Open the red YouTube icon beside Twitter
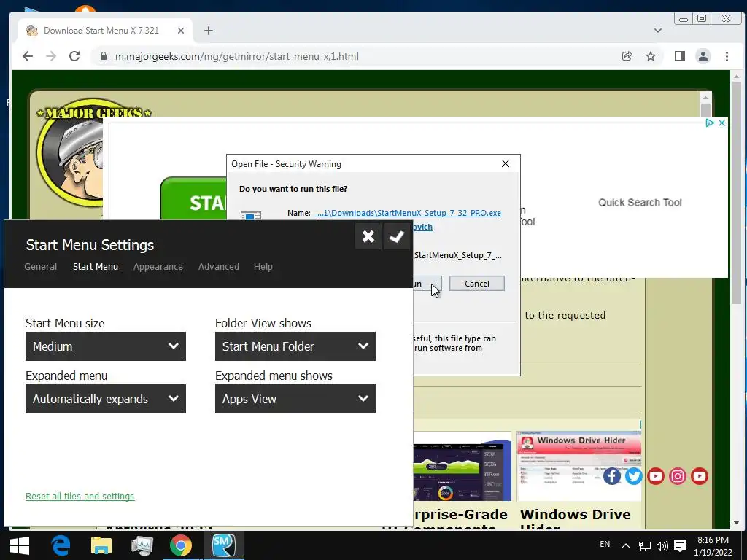Screen dimensions: 747x560 tap(656, 476)
